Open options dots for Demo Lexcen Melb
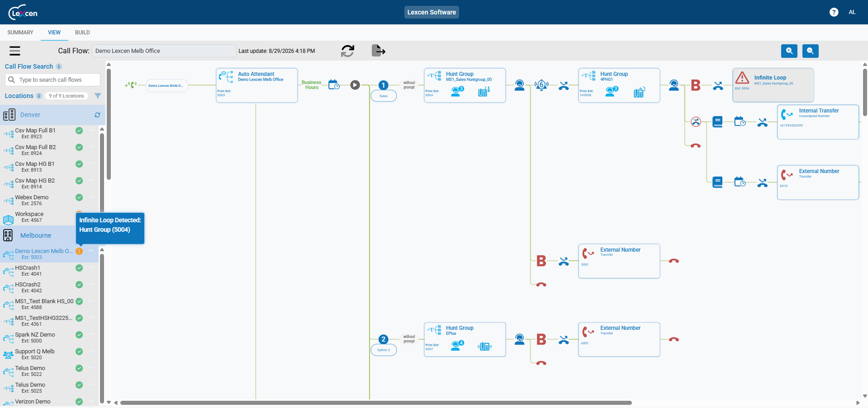Viewport: 868px width, 408px height. pos(91,251)
